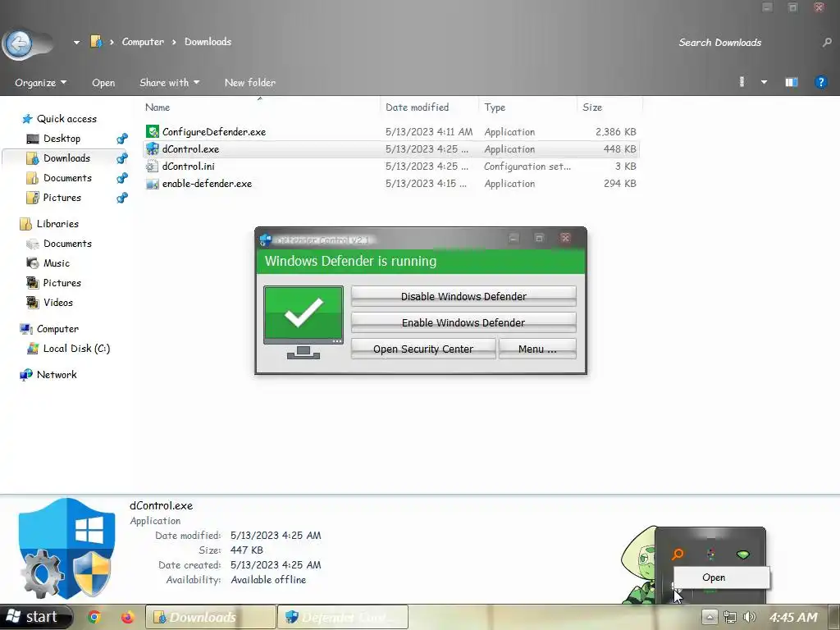
Task: Open recent locations dropdown beside back button
Action: (x=76, y=43)
